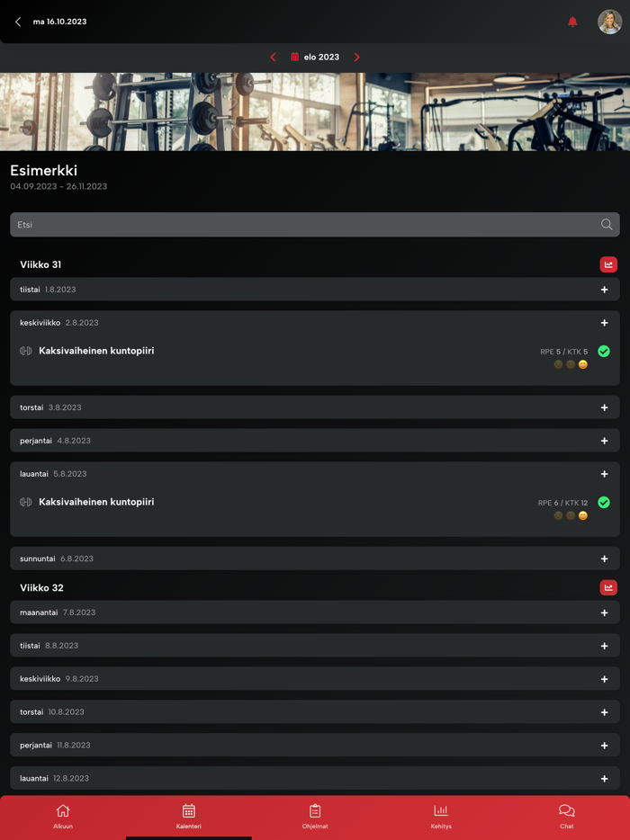The width and height of the screenshot is (630, 840).
Task: Click date range 04.09.2023 - 26.11.2023
Action: 58,186
